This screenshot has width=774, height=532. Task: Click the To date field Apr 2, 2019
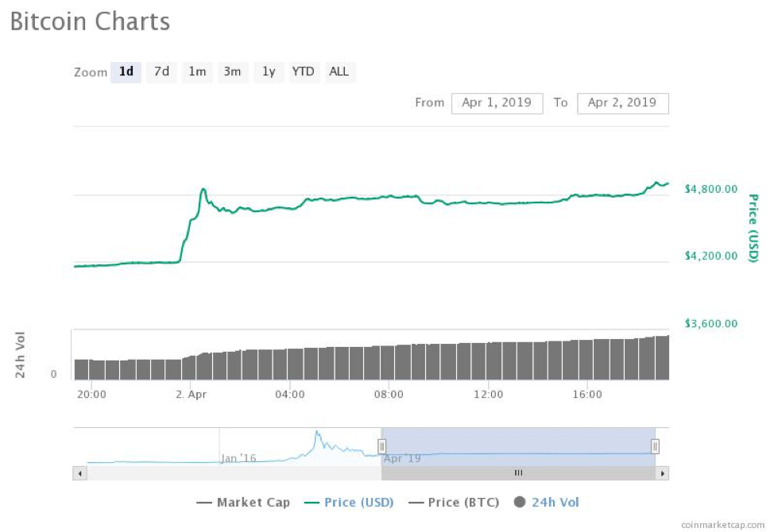(x=622, y=103)
